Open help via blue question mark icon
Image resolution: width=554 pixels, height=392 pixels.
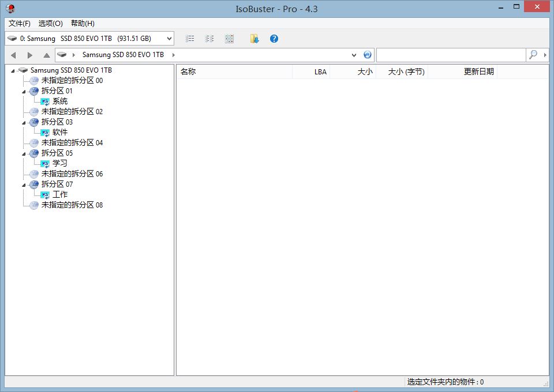(274, 39)
